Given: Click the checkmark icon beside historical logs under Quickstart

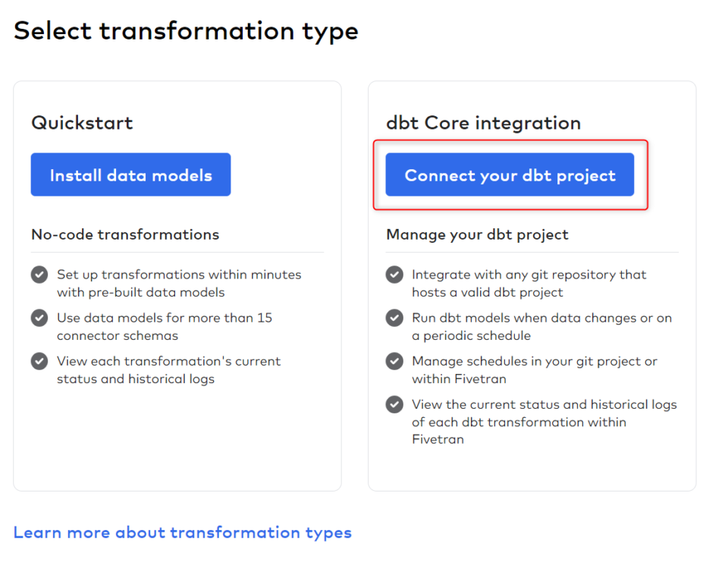Looking at the screenshot, I should point(39,361).
